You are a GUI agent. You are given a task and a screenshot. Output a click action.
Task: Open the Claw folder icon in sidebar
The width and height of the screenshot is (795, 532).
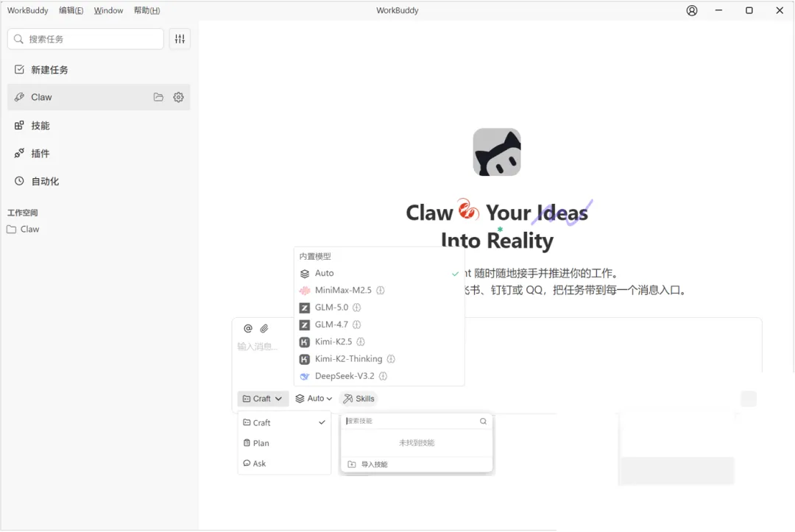click(159, 97)
